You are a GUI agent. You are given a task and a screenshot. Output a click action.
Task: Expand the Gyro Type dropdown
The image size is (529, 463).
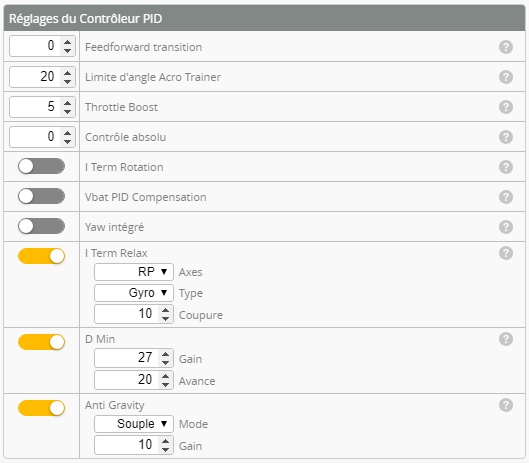coord(134,293)
